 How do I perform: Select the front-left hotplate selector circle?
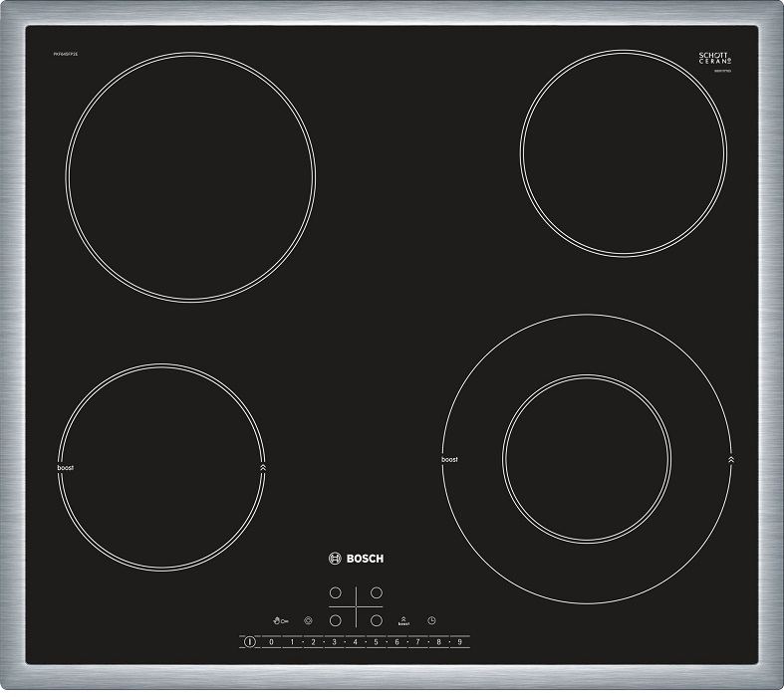[336, 620]
